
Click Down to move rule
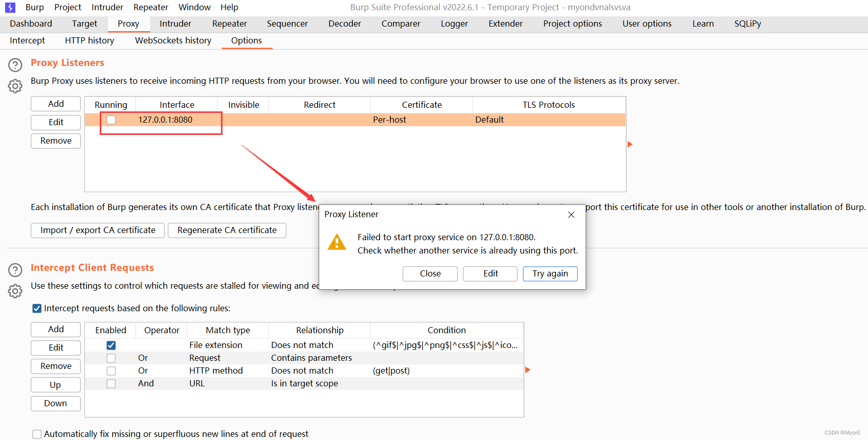coord(56,403)
